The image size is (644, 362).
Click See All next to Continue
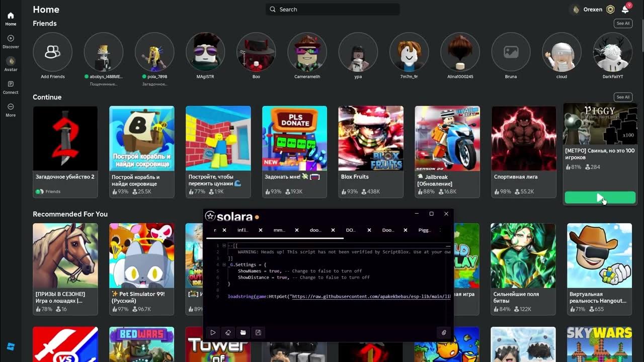click(x=623, y=97)
